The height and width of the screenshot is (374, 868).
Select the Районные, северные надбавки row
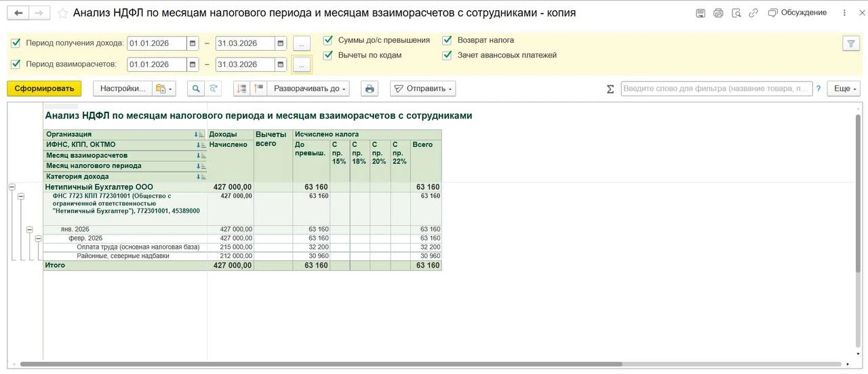(241, 256)
